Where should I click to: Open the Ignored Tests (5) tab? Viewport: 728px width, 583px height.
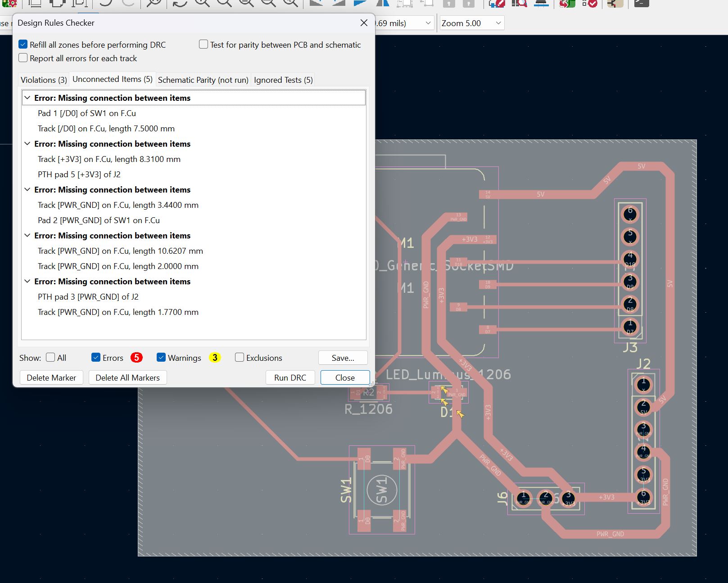coord(283,80)
